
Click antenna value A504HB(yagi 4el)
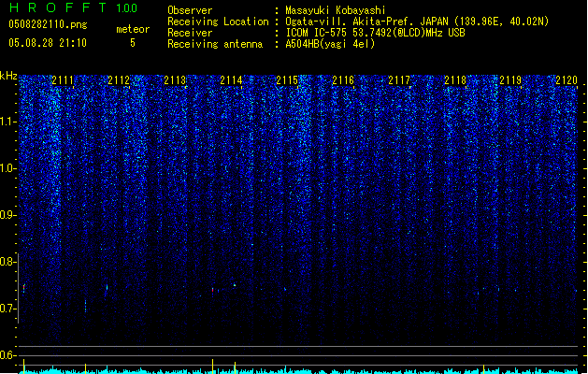(x=330, y=44)
